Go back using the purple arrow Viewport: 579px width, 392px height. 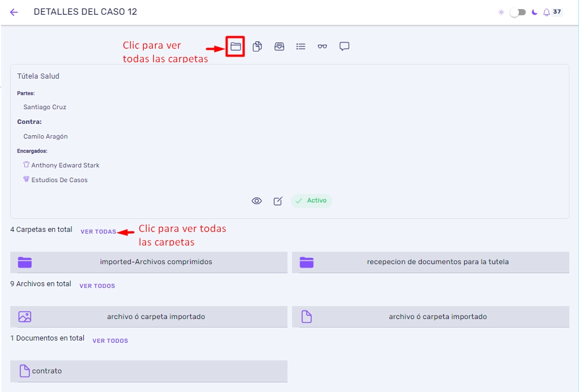coord(14,12)
